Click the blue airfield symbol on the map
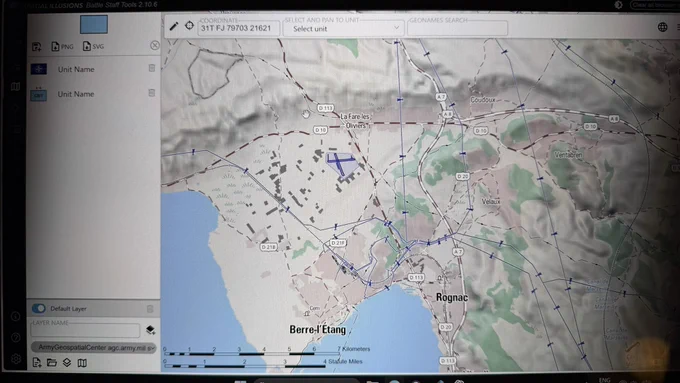680x383 pixels. [x=342, y=164]
